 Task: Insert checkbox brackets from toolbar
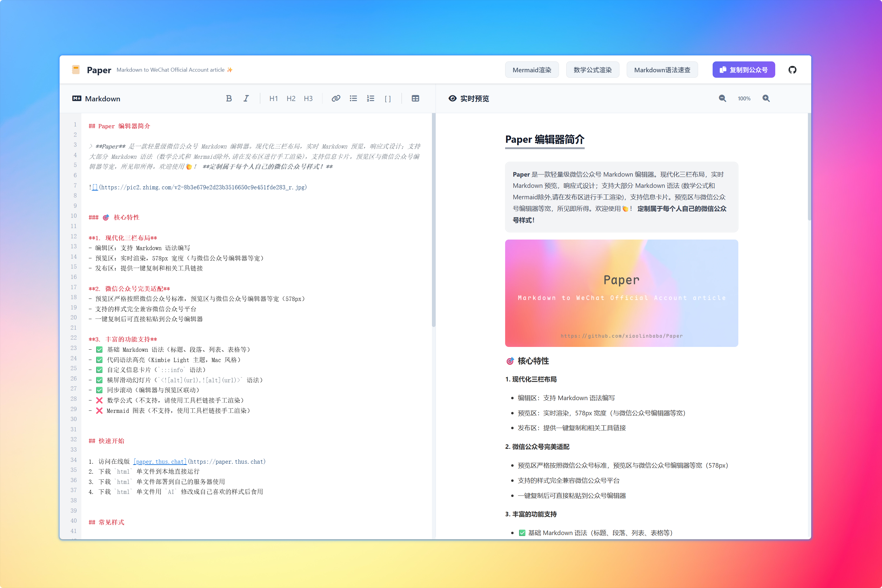[x=388, y=99]
